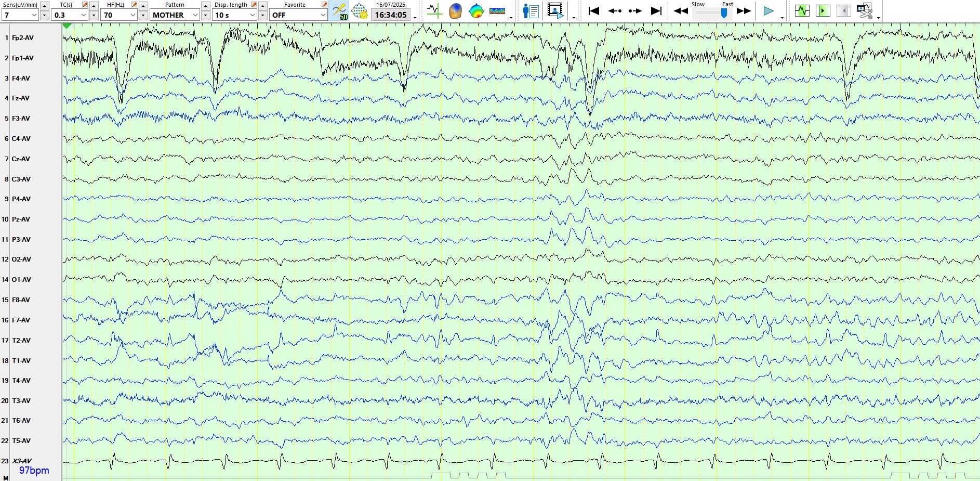The height and width of the screenshot is (481, 980).
Task: Open the waveform cursor measurement tool
Action: [x=434, y=10]
